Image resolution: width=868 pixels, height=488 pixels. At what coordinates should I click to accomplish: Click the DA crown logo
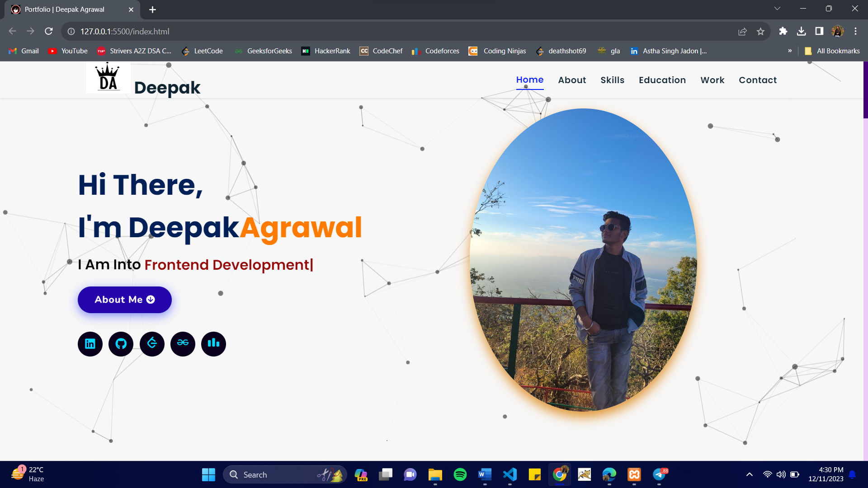click(108, 77)
